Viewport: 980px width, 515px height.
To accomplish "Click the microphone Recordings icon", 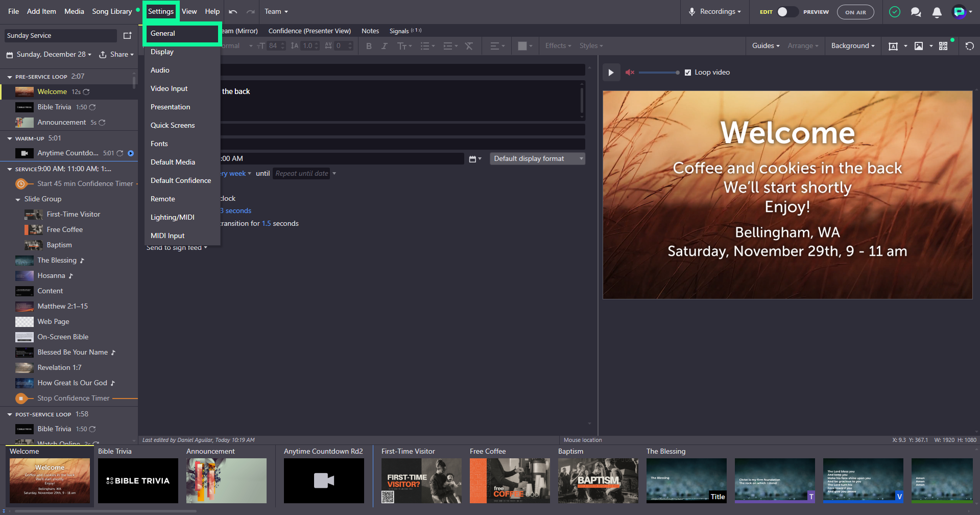I will 692,11.
